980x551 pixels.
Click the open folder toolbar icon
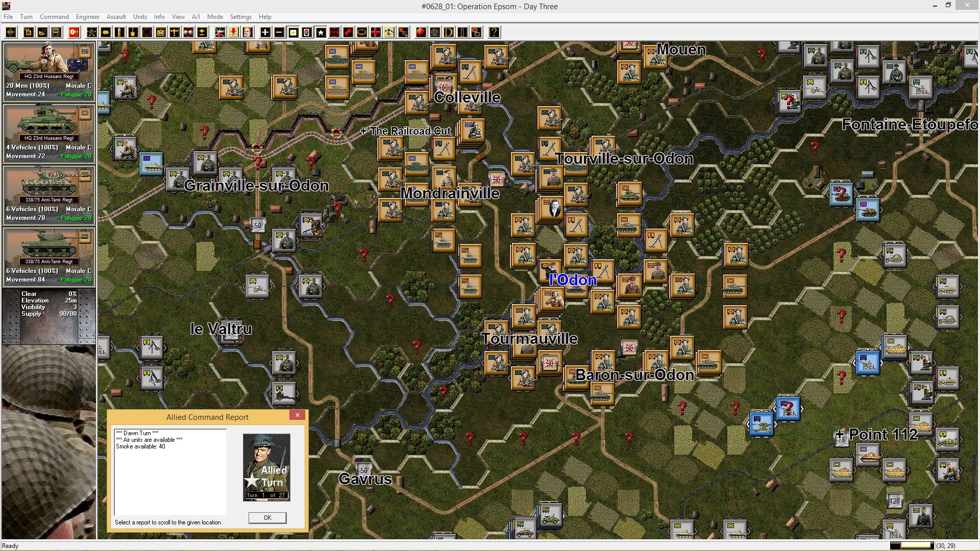[x=42, y=32]
